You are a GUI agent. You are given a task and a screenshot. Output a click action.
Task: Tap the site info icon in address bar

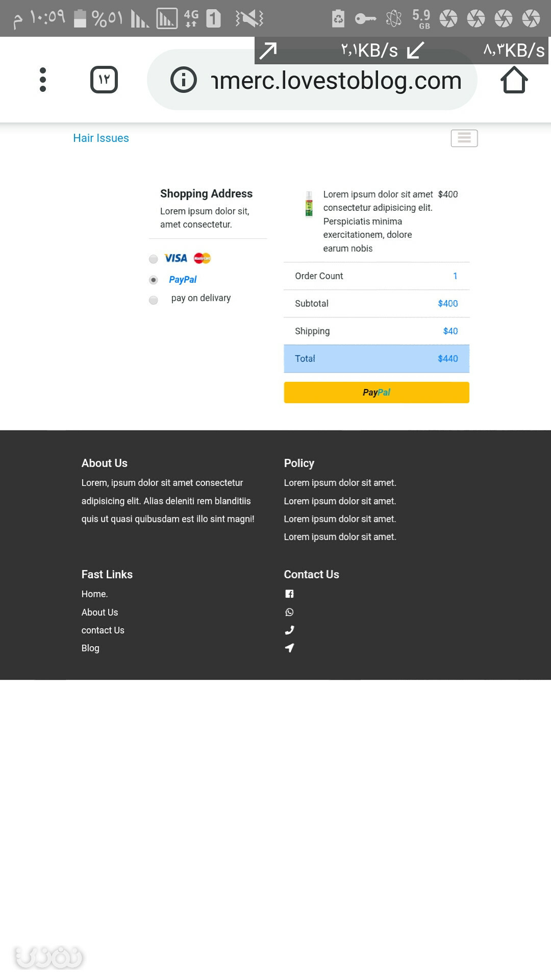[x=183, y=80]
